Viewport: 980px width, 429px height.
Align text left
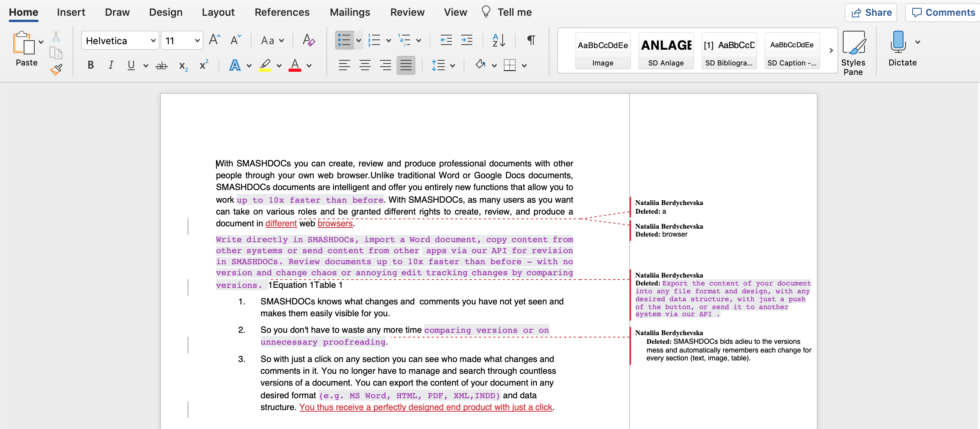click(344, 65)
